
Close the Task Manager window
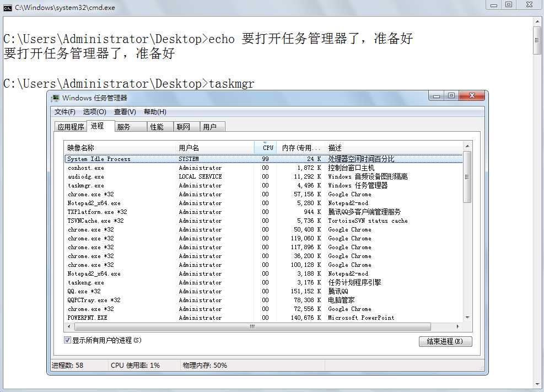(471, 96)
